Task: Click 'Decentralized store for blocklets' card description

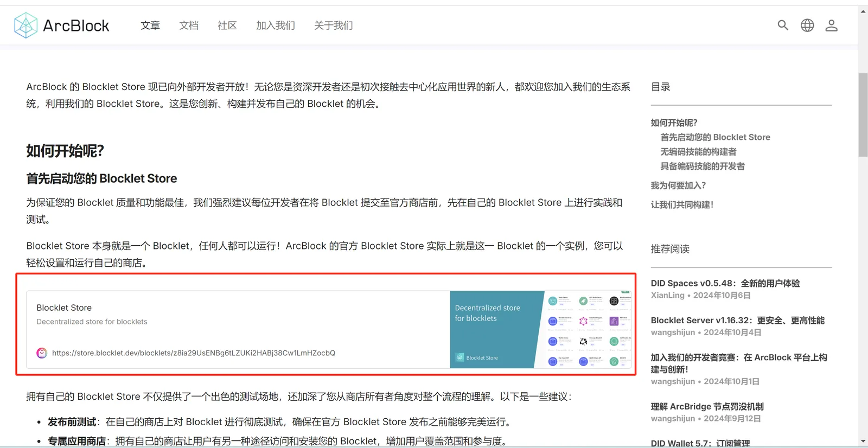Action: (92, 322)
